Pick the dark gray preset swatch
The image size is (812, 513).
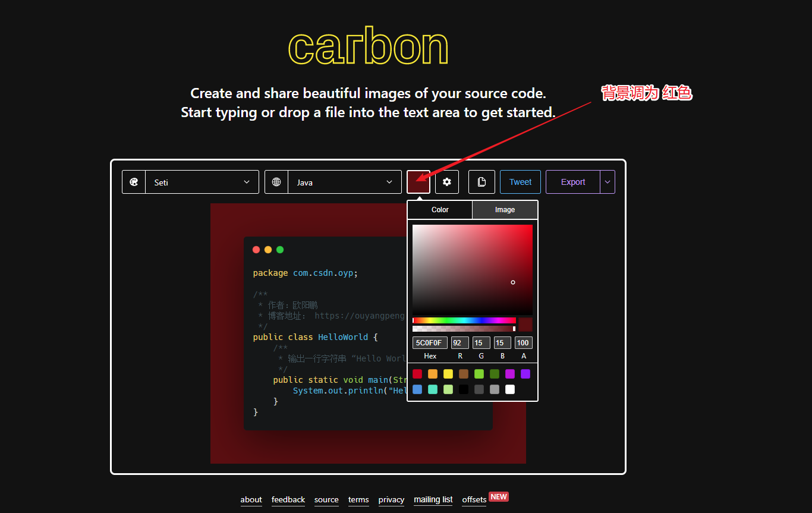pos(479,389)
